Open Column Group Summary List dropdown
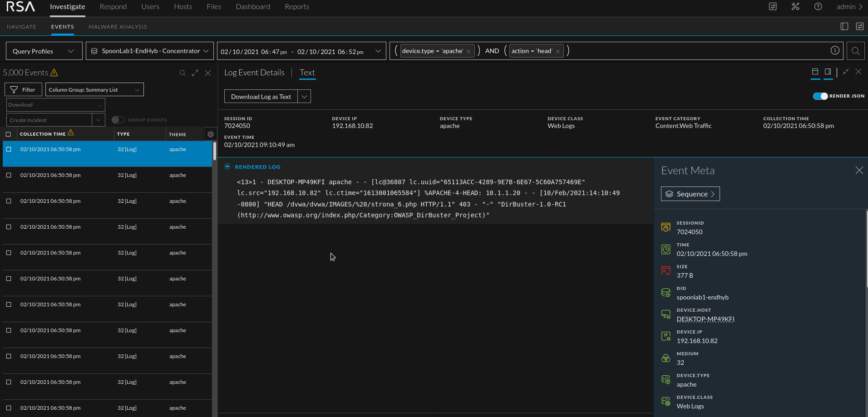 (94, 90)
